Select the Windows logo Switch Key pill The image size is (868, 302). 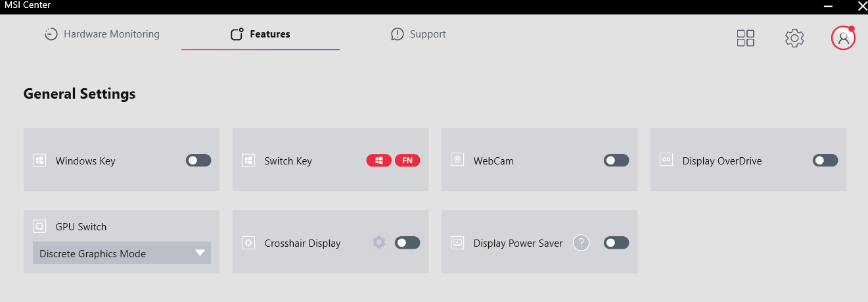tap(379, 161)
